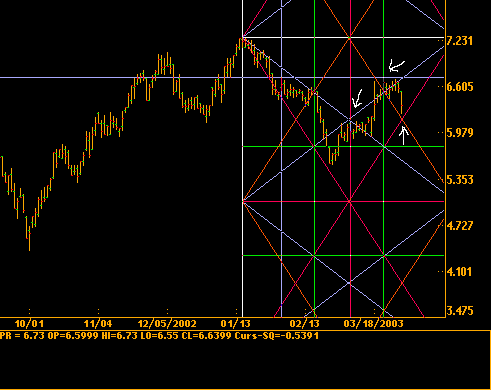
Task: Click the 5.979 price axis label
Action: (x=460, y=133)
